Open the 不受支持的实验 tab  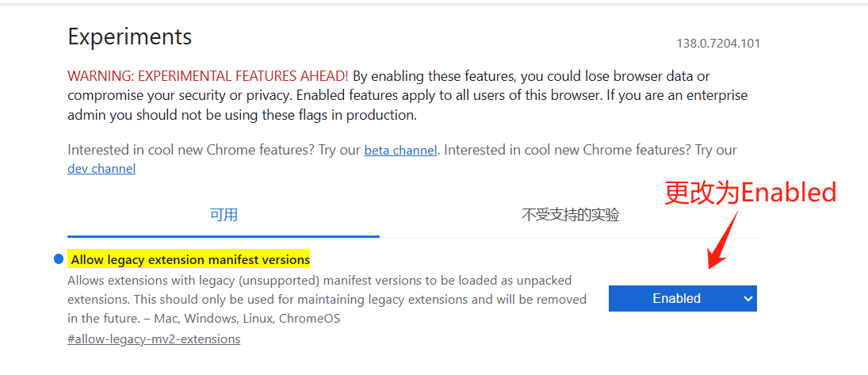570,215
